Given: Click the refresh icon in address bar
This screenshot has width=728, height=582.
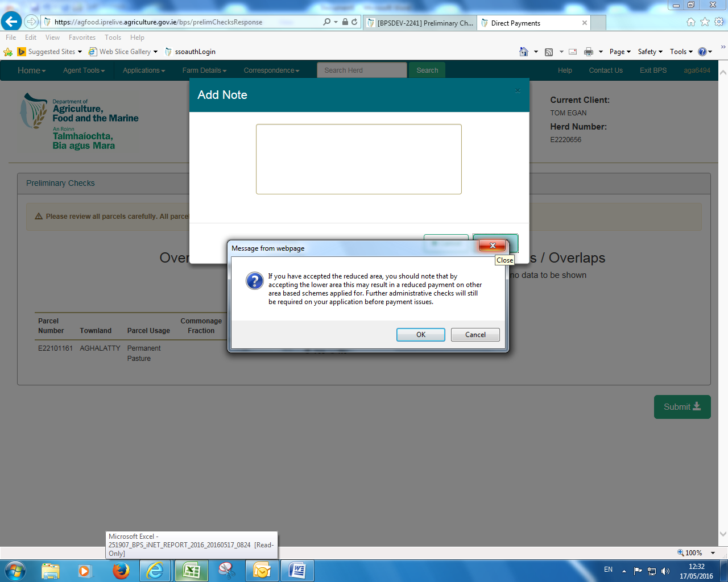Looking at the screenshot, I should click(354, 22).
